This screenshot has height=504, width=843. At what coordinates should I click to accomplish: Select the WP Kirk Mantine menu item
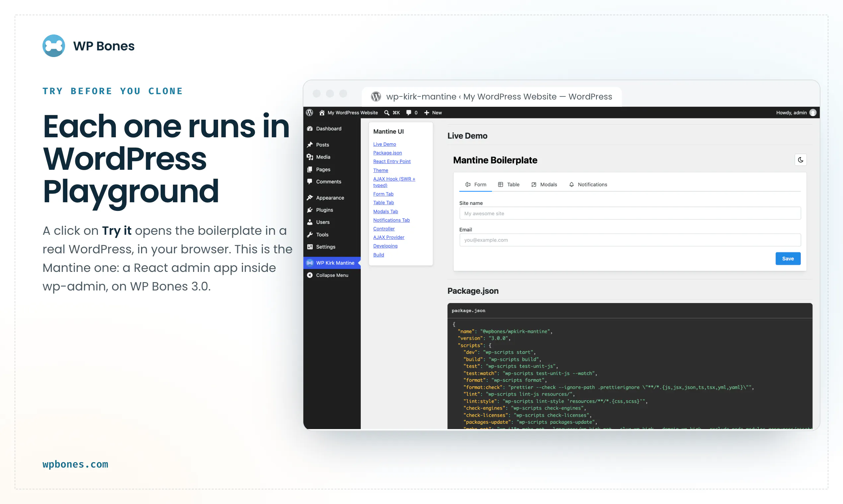(x=332, y=263)
